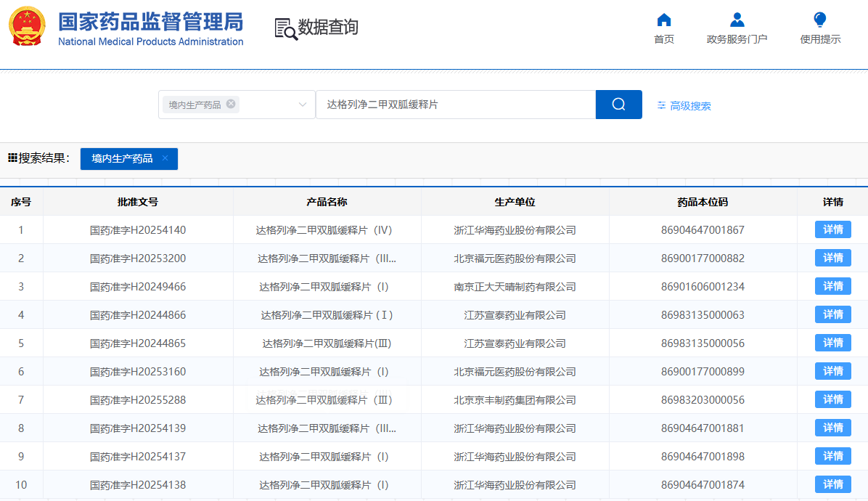This screenshot has width=868, height=501.
Task: Click manufacturer 南京正大天晴制药有限公司
Action: coord(515,287)
